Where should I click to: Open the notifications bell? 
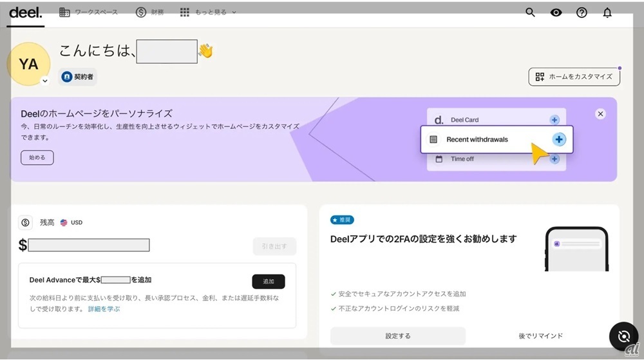(x=607, y=12)
